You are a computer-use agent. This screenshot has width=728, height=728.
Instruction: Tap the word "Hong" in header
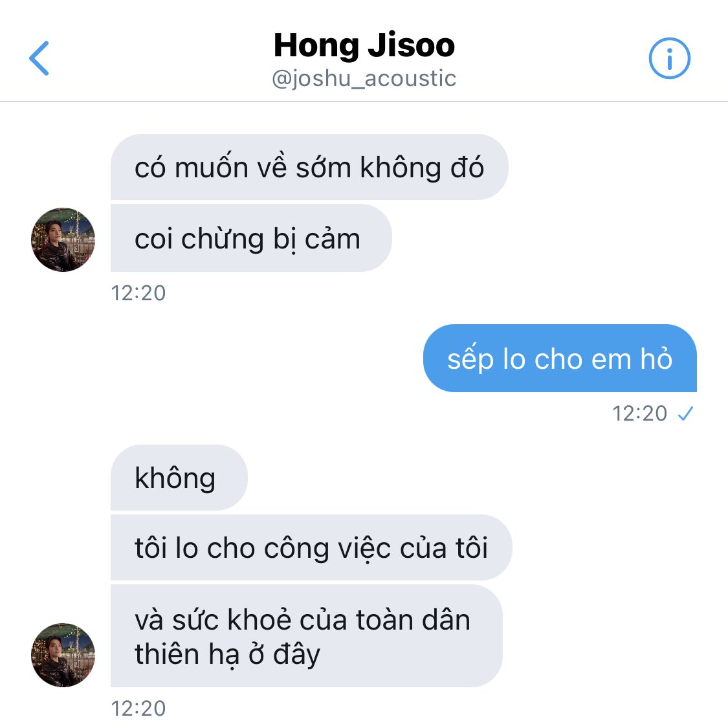pyautogui.click(x=316, y=47)
